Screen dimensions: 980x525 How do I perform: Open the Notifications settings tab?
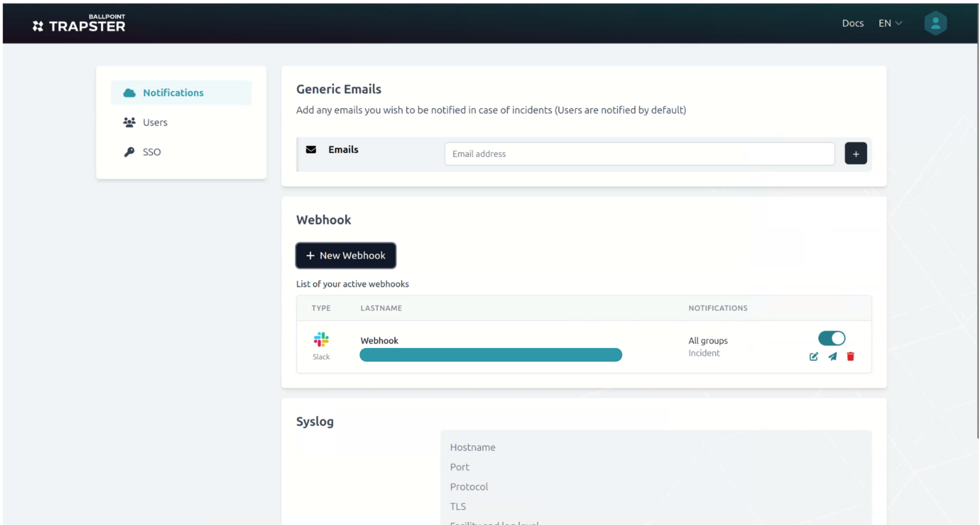(173, 92)
